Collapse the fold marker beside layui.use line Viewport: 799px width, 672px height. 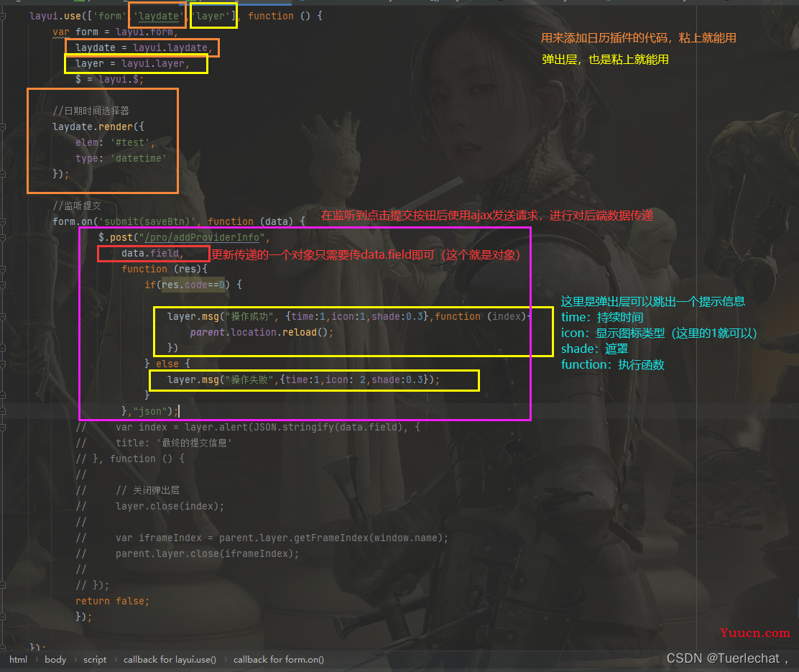coord(3,17)
